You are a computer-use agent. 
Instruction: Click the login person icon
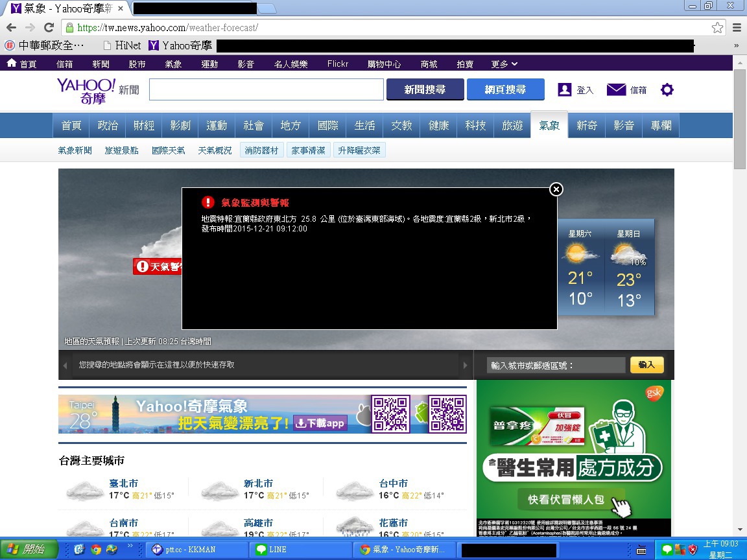565,89
